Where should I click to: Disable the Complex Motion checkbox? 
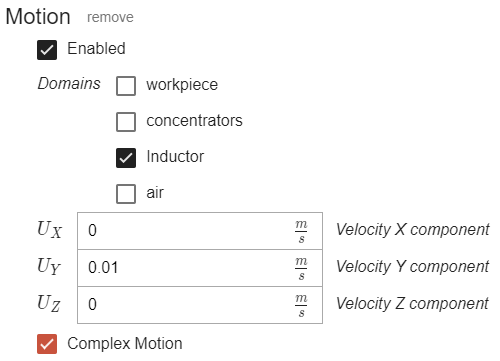tap(47, 344)
